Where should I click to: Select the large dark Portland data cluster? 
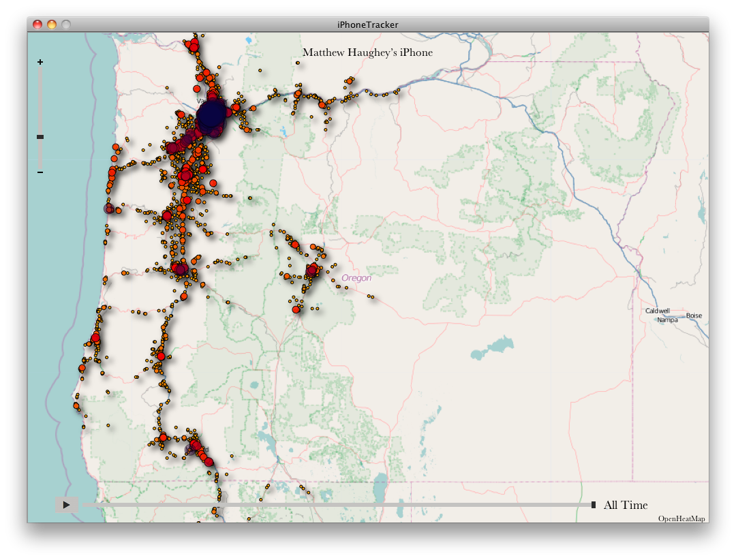[x=211, y=116]
